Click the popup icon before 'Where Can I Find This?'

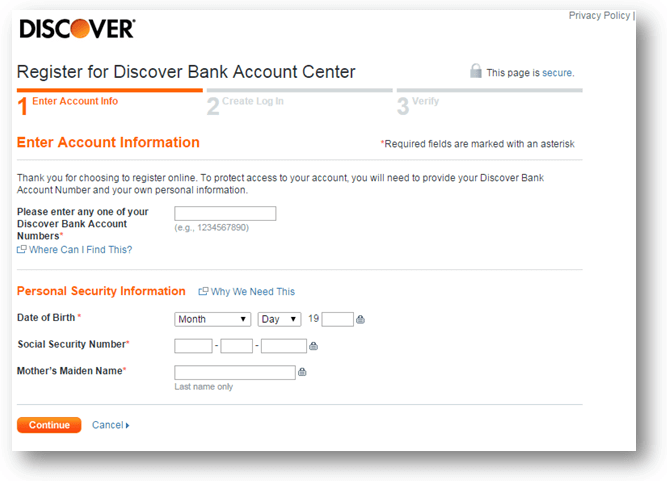22,249
